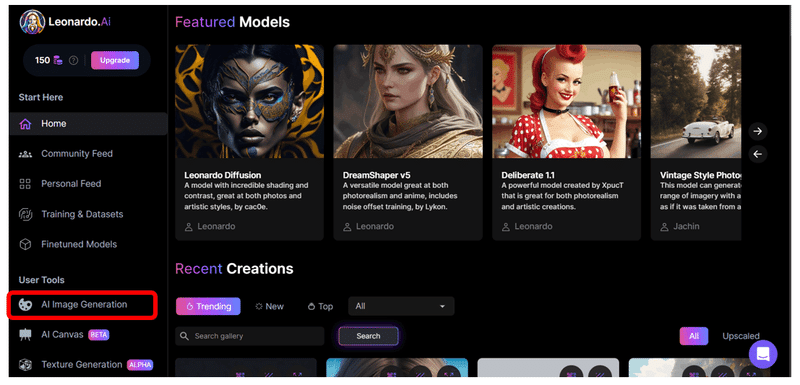Select the All filter toggle
The height and width of the screenshot is (385, 800).
point(694,336)
